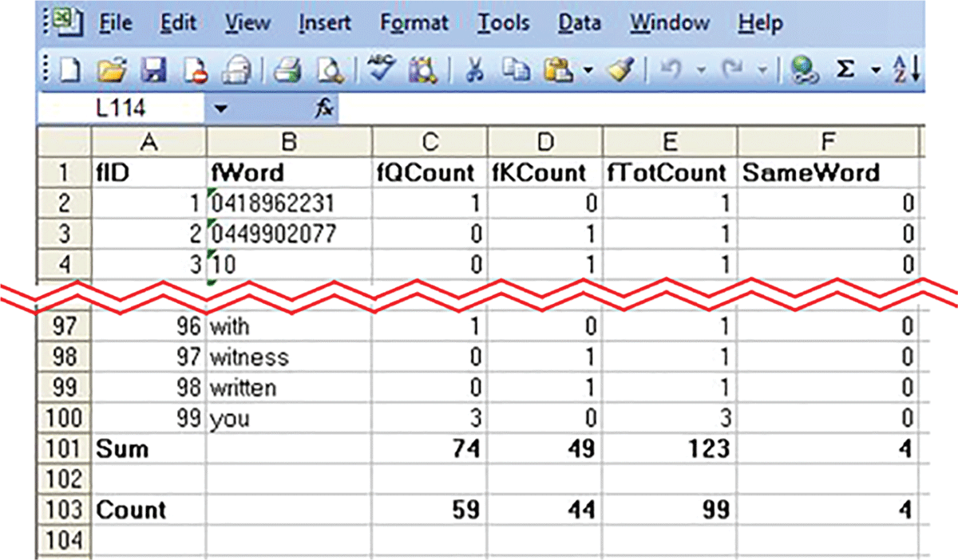Image resolution: width=958 pixels, height=560 pixels.
Task: Paste using the clipboard icon
Action: coord(560,71)
